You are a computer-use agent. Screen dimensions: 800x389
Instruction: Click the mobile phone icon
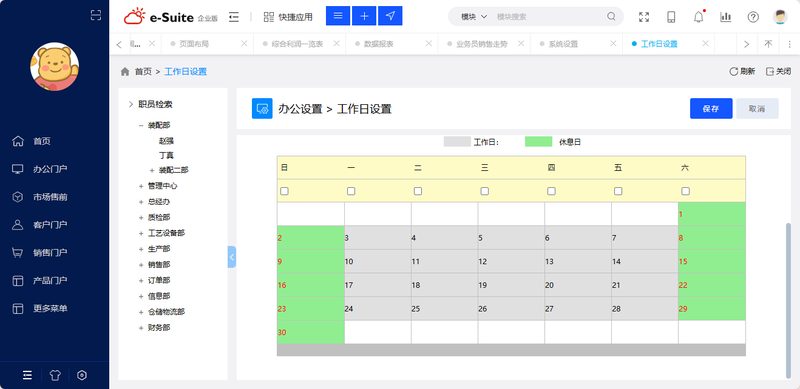671,17
